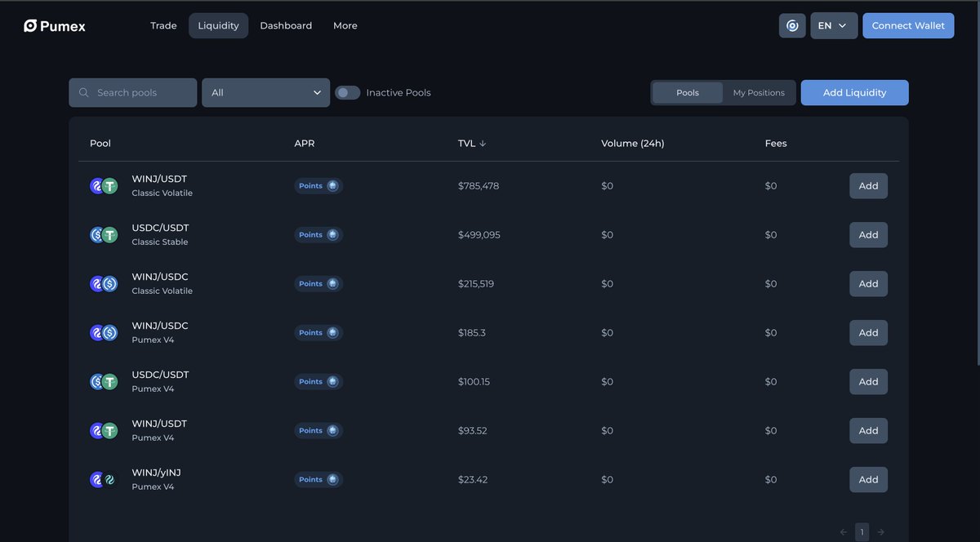Click the Fees column header
The width and height of the screenshot is (980, 542).
pyautogui.click(x=776, y=144)
